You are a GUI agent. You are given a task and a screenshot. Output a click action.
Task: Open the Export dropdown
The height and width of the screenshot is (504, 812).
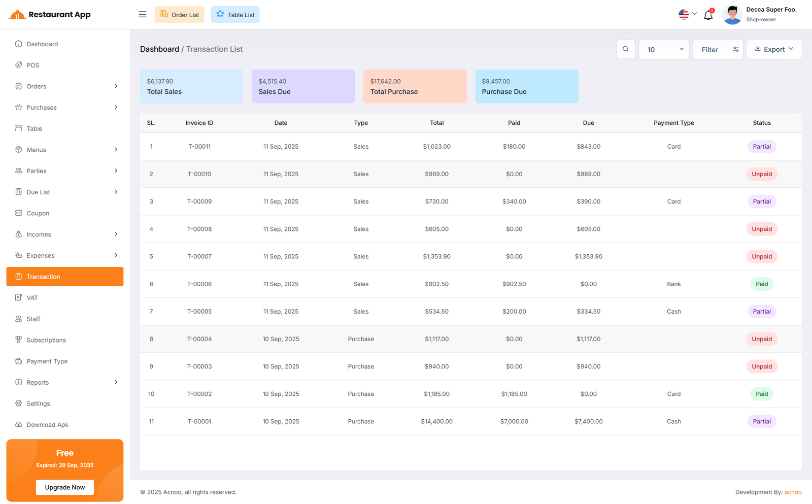(773, 50)
